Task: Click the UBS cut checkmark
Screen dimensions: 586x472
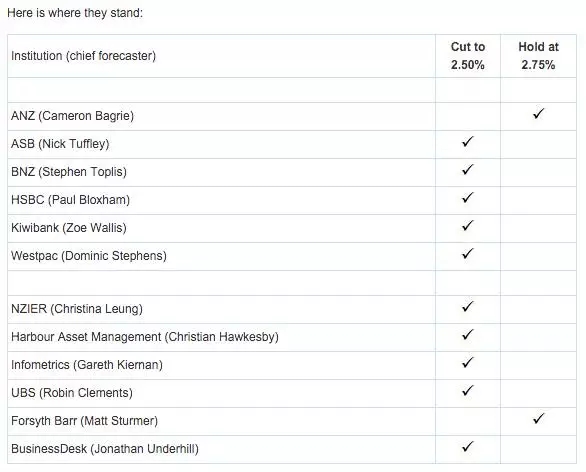Action: point(468,391)
